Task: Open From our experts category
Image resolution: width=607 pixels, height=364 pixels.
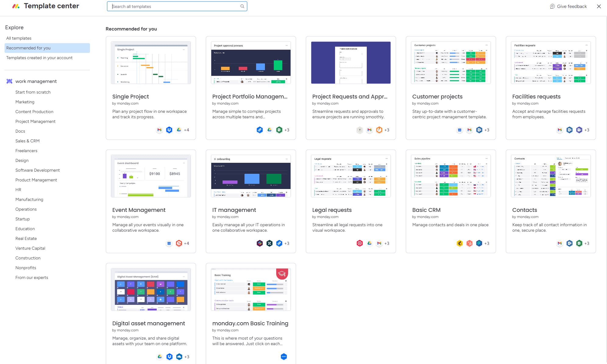Action: [32, 277]
